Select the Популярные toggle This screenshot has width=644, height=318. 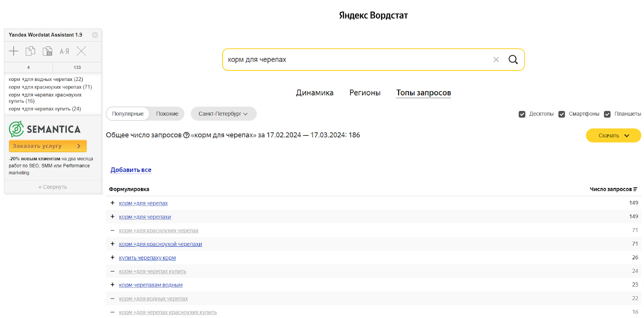128,114
